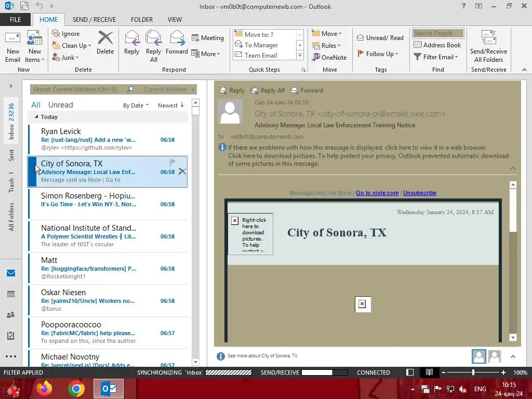
Task: Click the Search Current Mailbox field
Action: point(78,89)
